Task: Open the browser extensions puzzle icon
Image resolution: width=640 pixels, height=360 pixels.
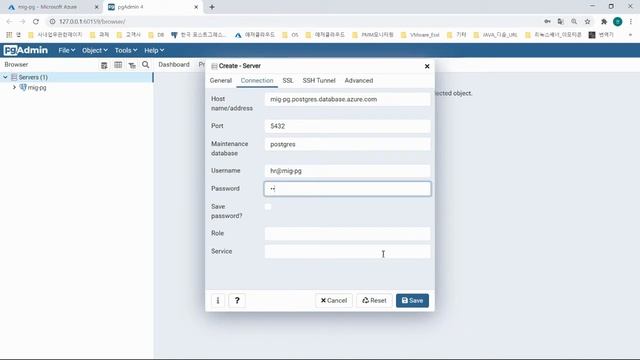Action: pyautogui.click(x=604, y=22)
